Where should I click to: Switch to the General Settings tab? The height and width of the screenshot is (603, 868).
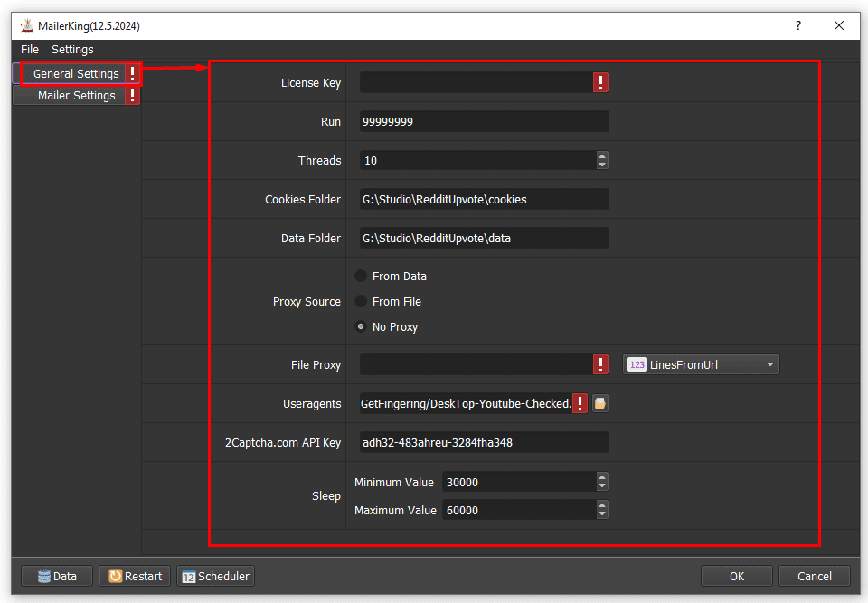click(x=76, y=73)
